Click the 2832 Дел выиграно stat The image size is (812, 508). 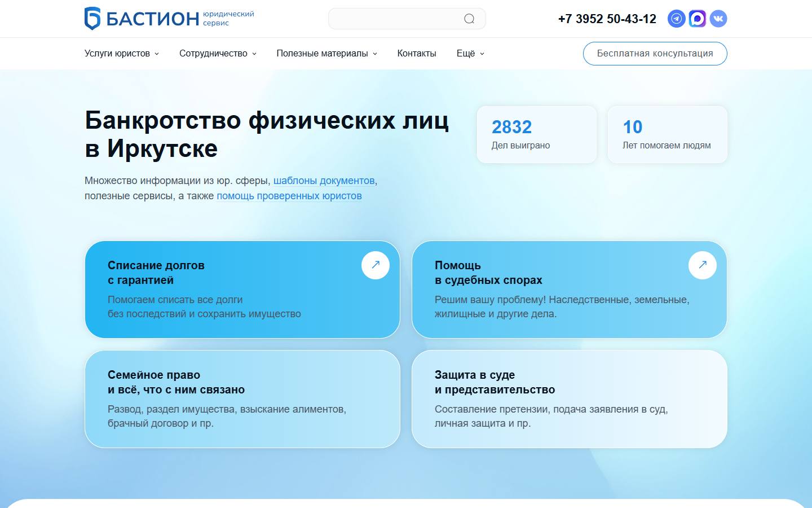point(537,134)
